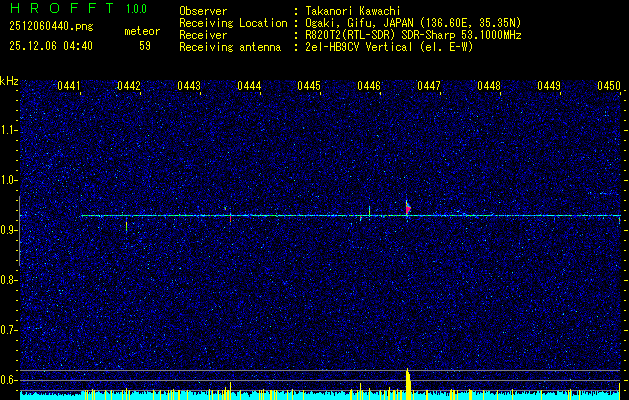Click the version number 1.0.0
This screenshot has width=629, height=400.
(136, 9)
